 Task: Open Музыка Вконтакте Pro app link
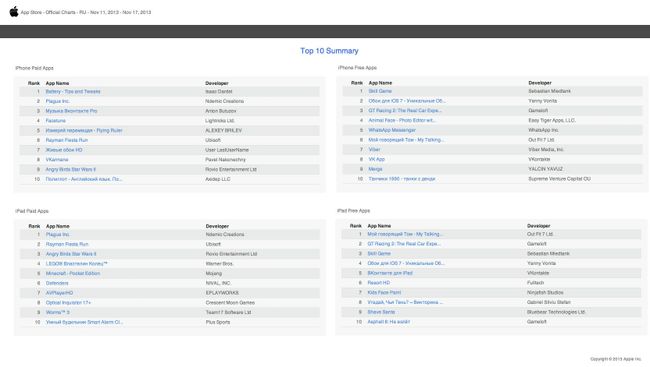coord(71,111)
